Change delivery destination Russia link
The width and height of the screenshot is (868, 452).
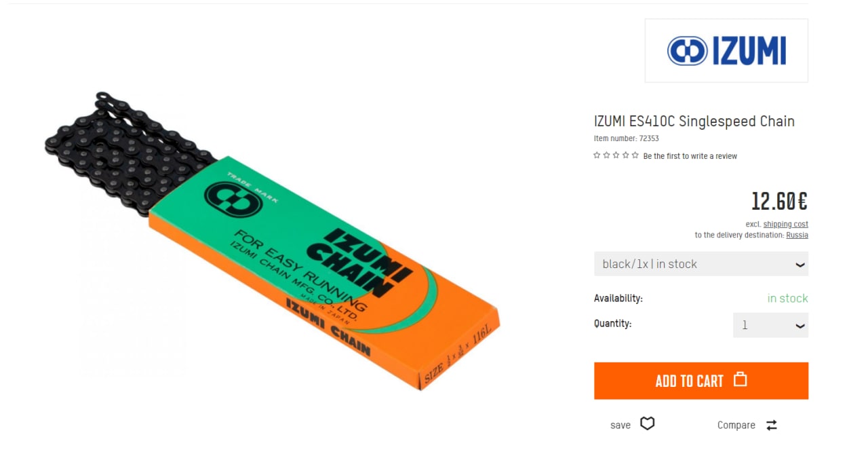pos(797,235)
